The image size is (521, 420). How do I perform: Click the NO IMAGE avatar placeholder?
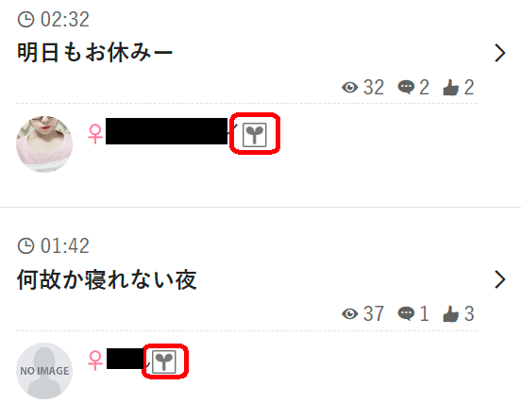coord(44,371)
